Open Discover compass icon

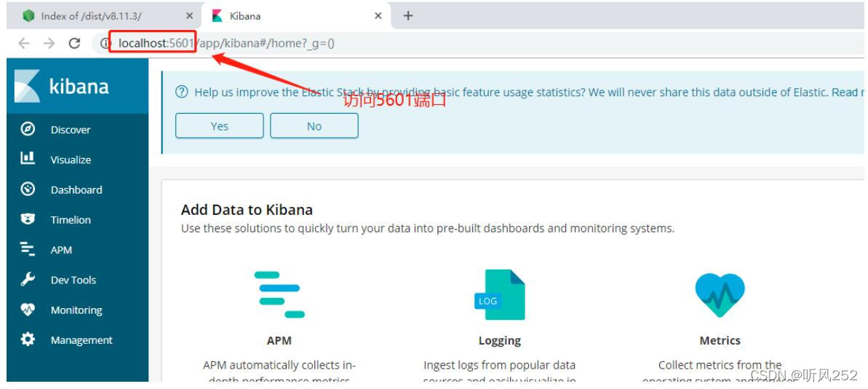point(28,129)
